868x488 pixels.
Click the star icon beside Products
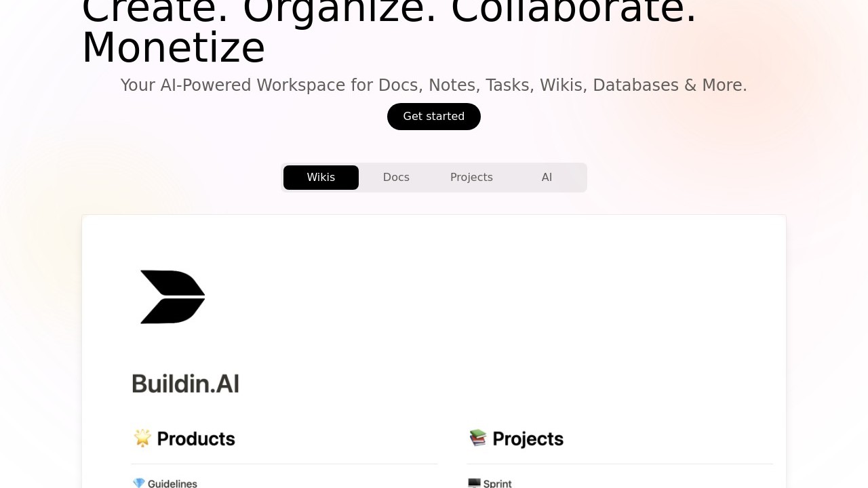142,438
